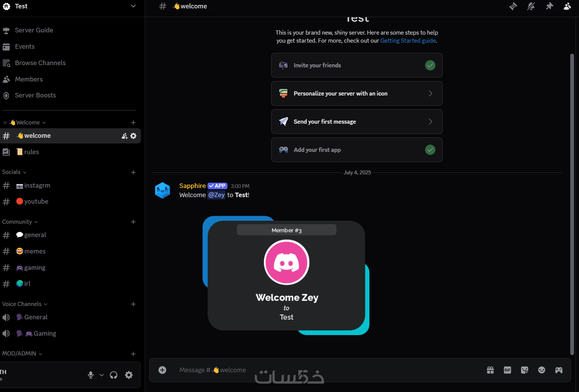Click the @Zey mention
579x392 pixels.
pos(216,195)
